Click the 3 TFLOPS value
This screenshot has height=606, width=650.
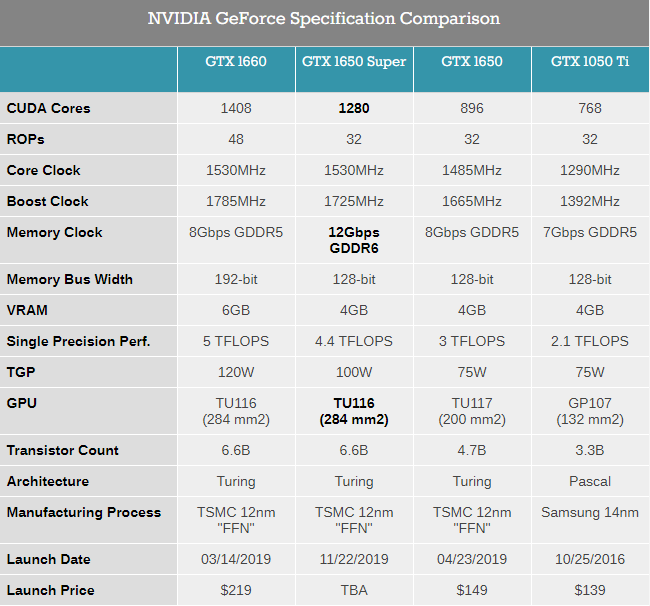point(472,341)
